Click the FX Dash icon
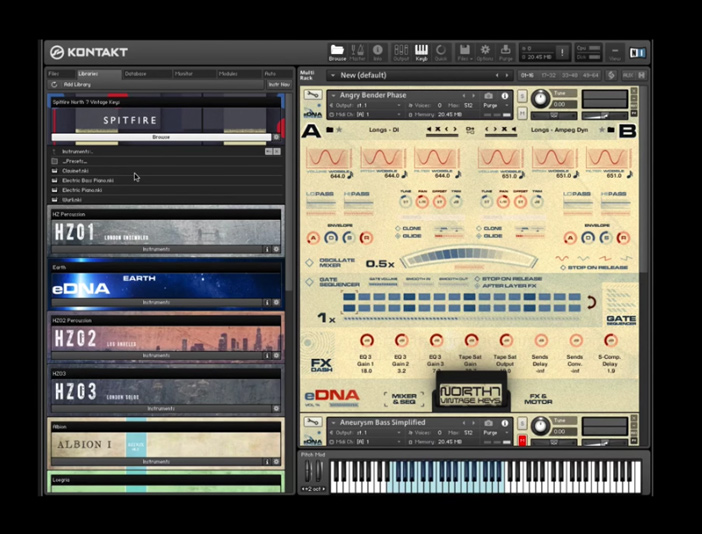The width and height of the screenshot is (702, 534). coord(321,364)
